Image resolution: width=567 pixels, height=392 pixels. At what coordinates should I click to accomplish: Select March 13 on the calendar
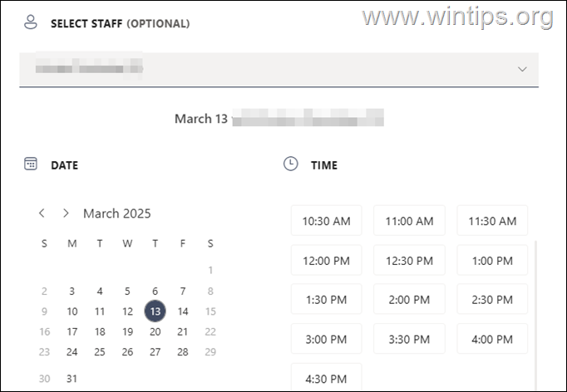155,311
